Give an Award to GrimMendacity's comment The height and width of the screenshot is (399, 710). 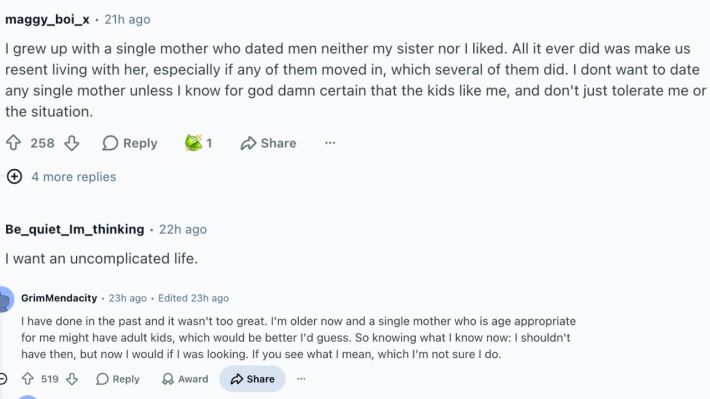click(185, 379)
